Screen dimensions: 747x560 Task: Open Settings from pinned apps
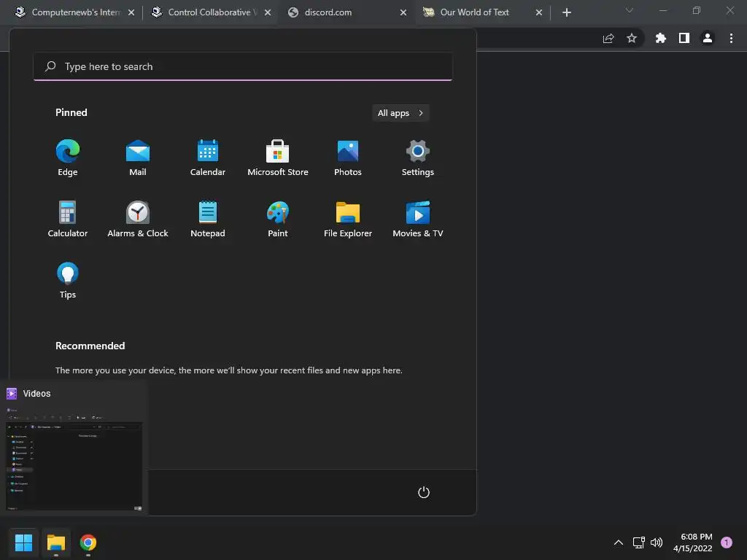pyautogui.click(x=418, y=157)
